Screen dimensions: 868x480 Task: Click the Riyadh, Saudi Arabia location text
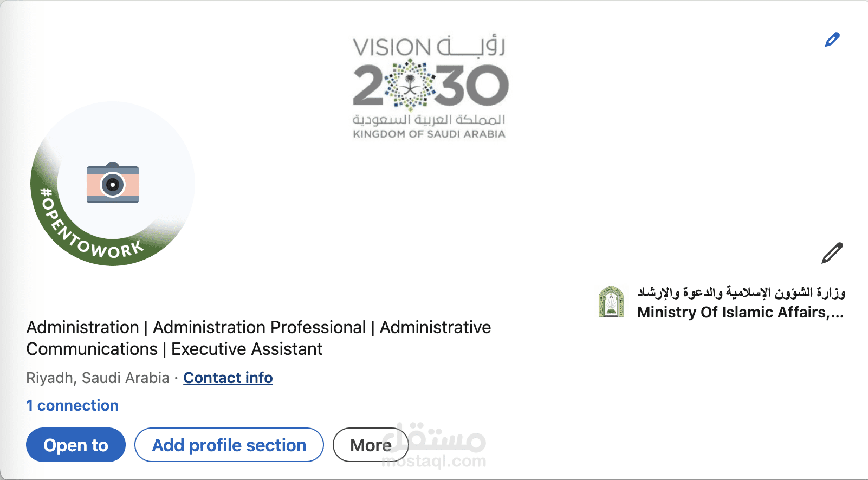(98, 378)
